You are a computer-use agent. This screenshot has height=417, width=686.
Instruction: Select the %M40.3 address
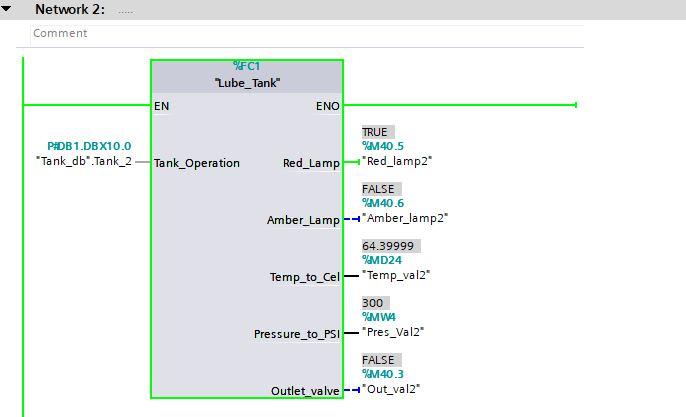[383, 374]
